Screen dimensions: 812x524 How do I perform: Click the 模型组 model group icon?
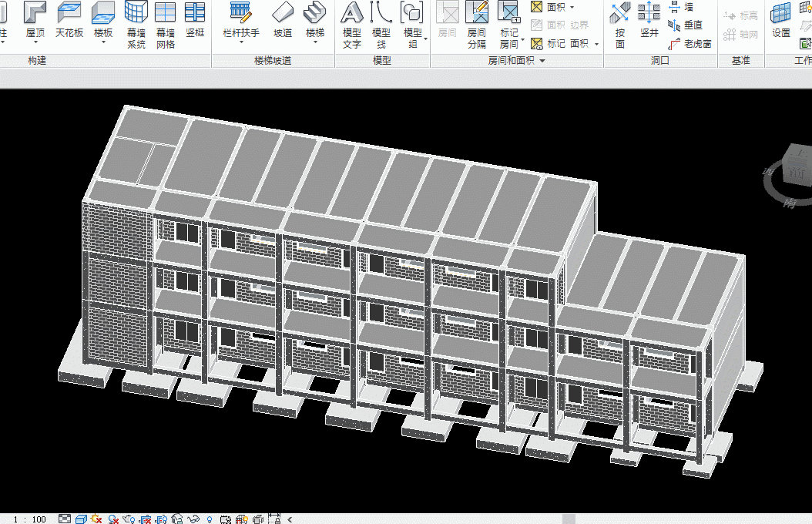(x=412, y=12)
